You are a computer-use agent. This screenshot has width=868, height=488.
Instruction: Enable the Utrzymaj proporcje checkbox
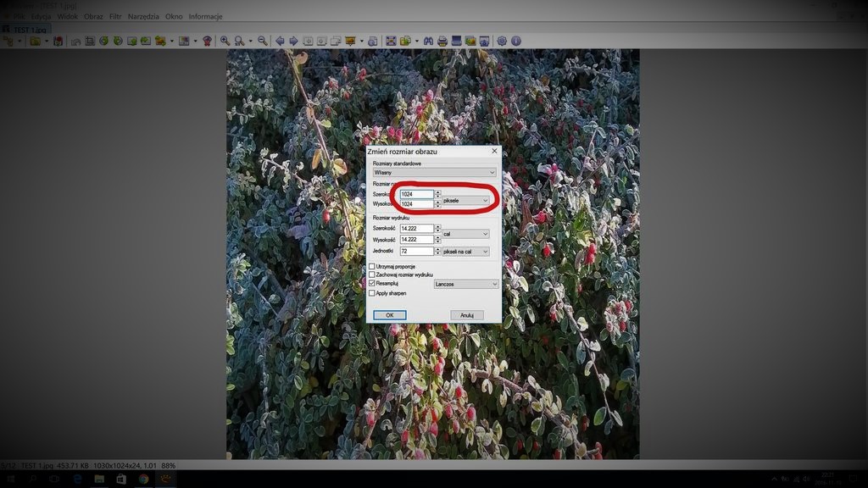(372, 266)
